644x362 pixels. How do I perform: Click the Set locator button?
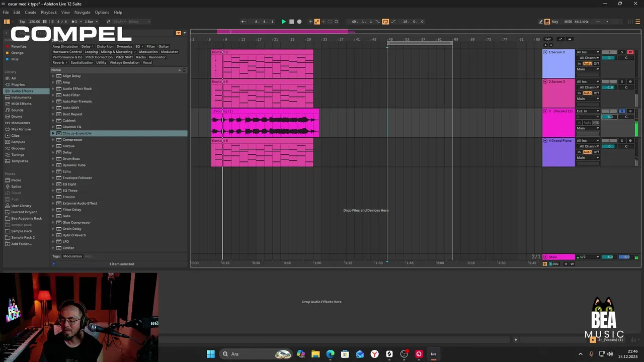tap(548, 39)
